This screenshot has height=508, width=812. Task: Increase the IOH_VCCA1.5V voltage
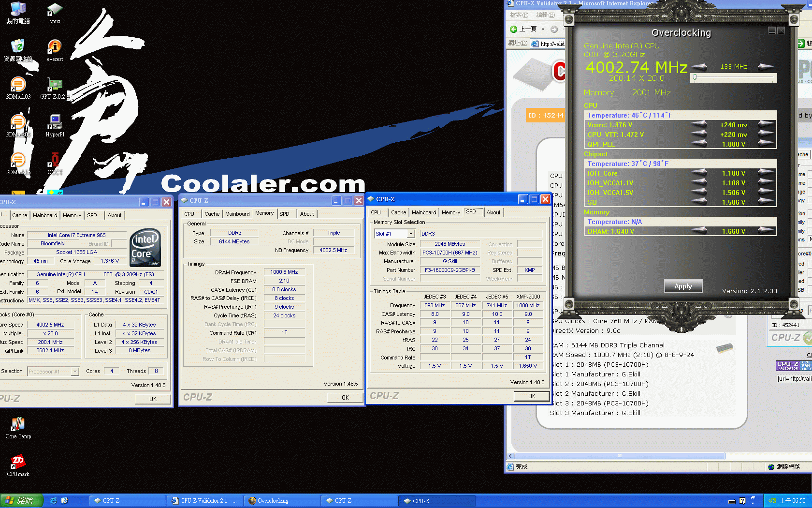[x=766, y=192]
